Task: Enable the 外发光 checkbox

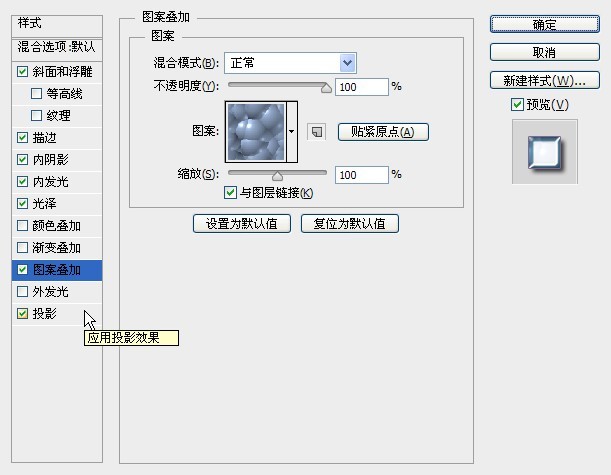Action: click(23, 292)
